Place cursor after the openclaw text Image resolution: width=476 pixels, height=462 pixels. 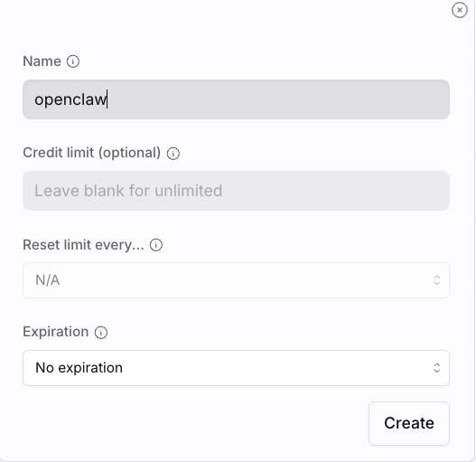coord(107,99)
